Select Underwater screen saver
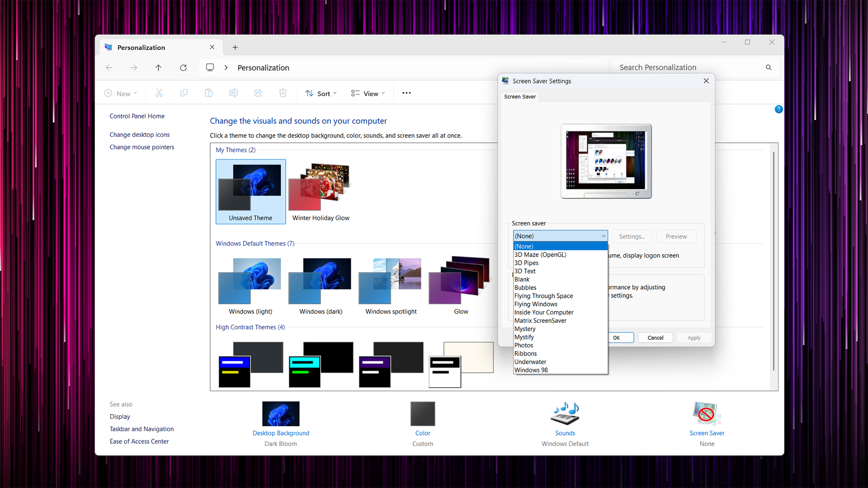868x488 pixels. 560,362
